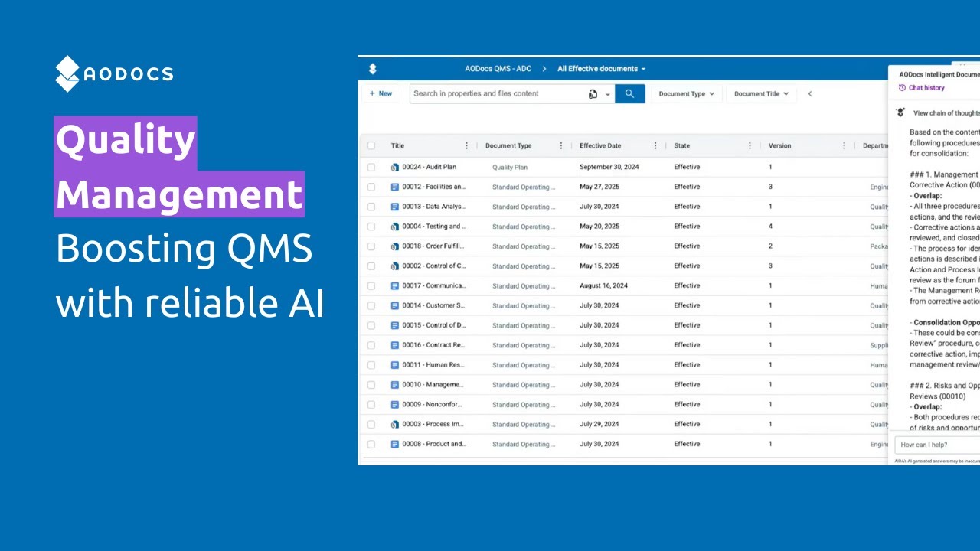Click the AI sparkle icon beside View chain of thoughts
The width and height of the screenshot is (980, 551).
[x=901, y=112]
